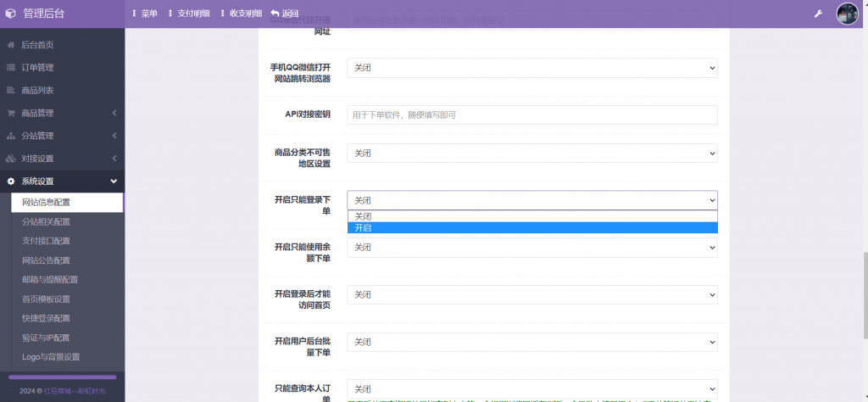Open the 开启登录后才能访问首页 dropdown

(532, 294)
